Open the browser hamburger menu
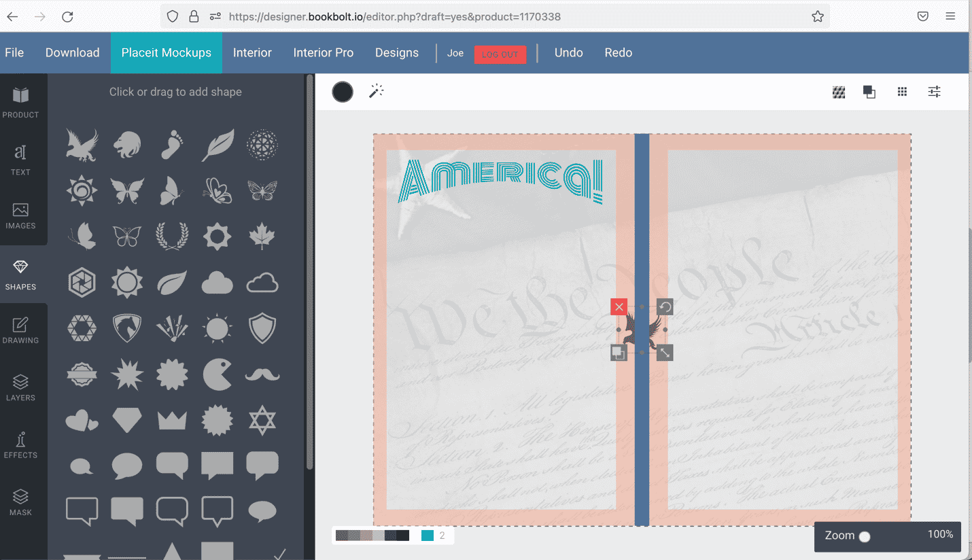 950,16
